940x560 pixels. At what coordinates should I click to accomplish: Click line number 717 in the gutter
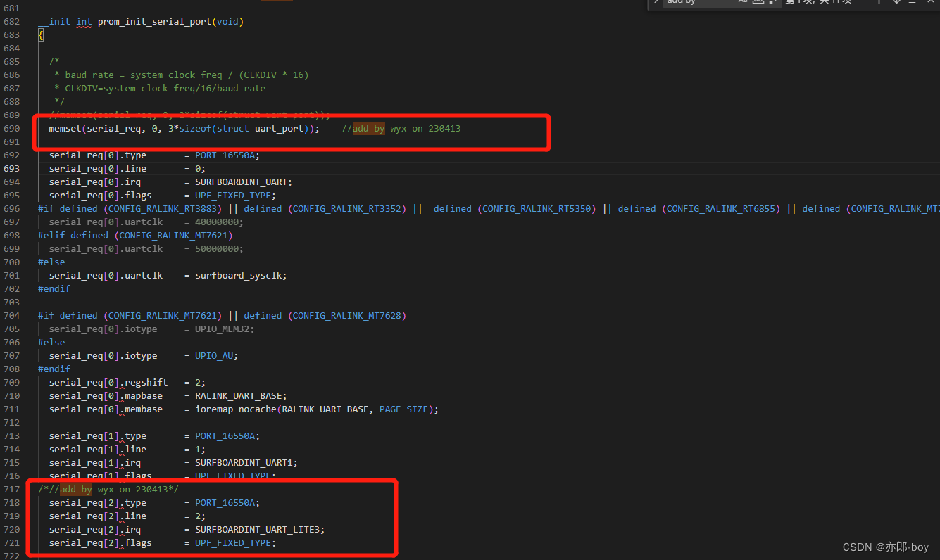[11, 490]
